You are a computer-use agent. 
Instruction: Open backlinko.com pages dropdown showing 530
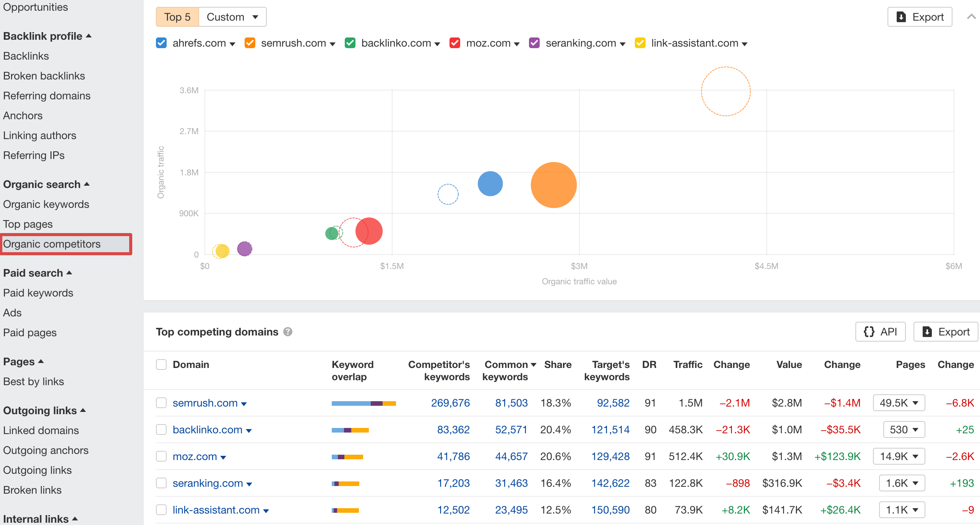(x=904, y=429)
